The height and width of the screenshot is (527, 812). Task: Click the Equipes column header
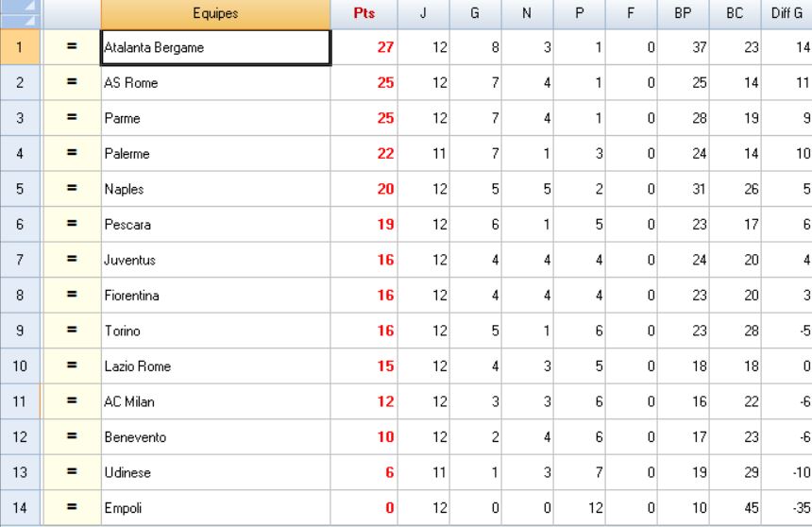(x=215, y=14)
